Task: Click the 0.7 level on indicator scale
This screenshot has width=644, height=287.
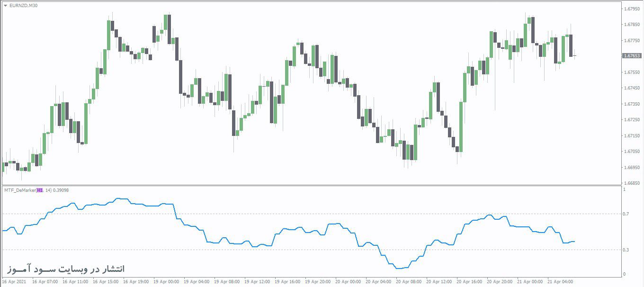Action: click(626, 214)
